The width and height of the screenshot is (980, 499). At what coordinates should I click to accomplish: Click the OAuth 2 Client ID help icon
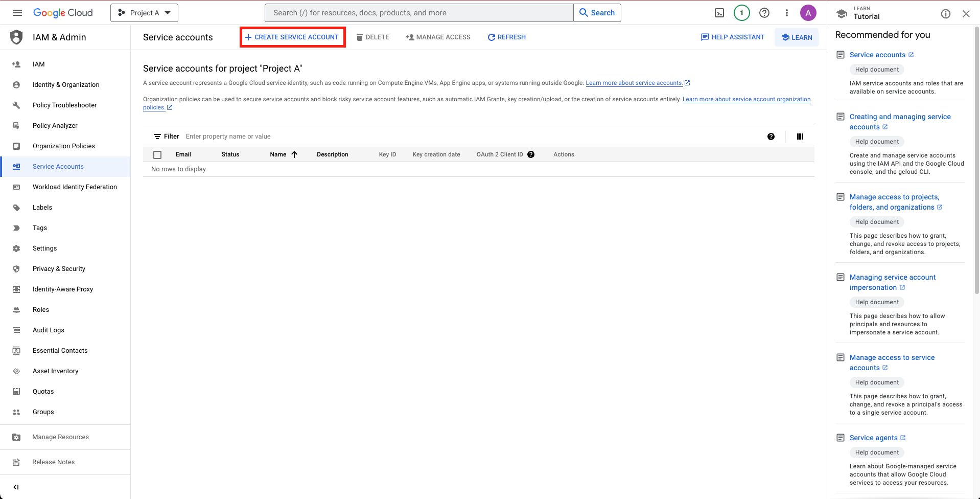point(531,154)
